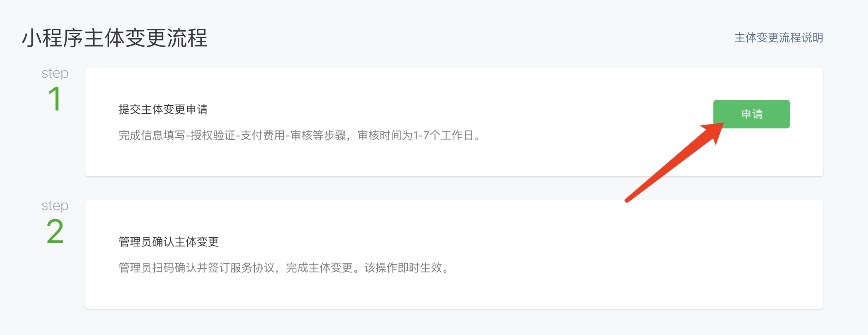Click the 审核等步骤 text in step one
This screenshot has width=868, height=335.
pyautogui.click(x=318, y=136)
